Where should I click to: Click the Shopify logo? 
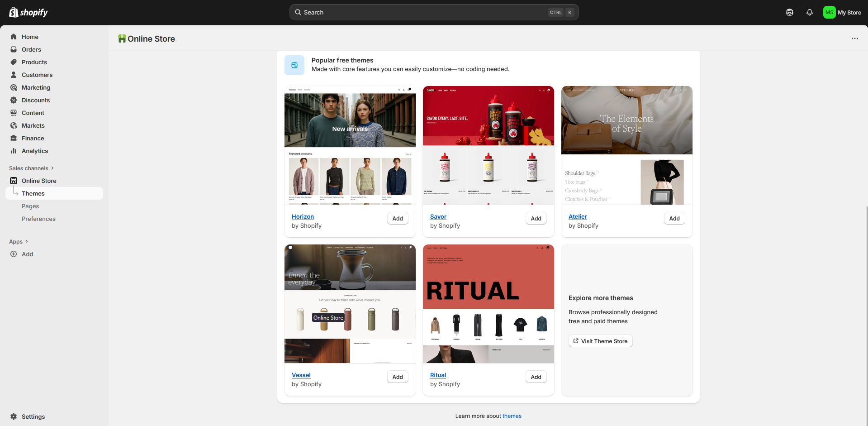click(x=28, y=12)
